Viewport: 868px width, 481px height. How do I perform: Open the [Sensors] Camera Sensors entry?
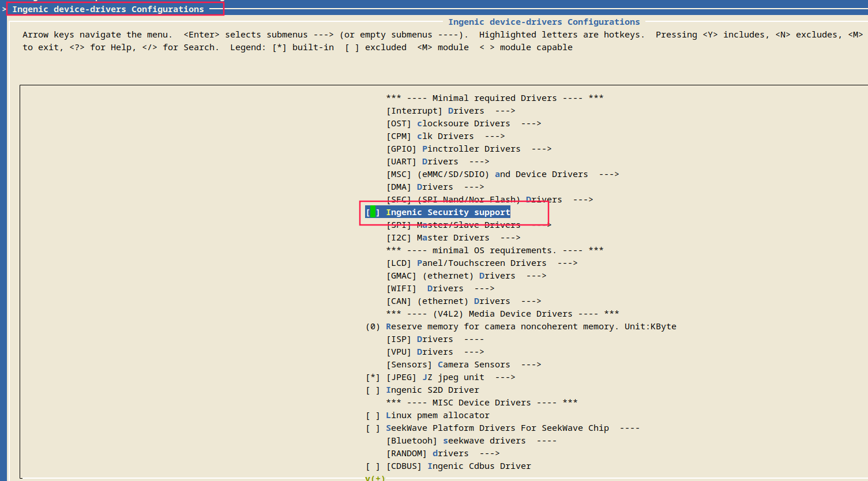(464, 364)
